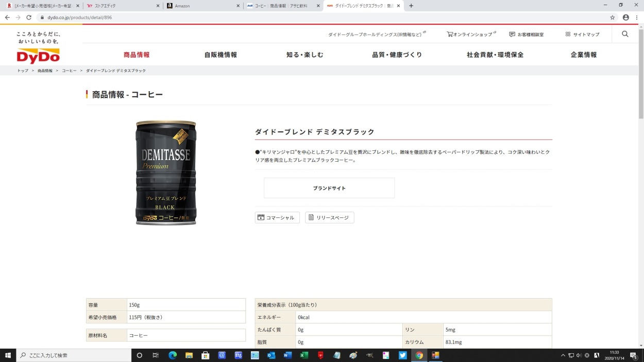Open Excel from the taskbar
This screenshot has height=362, width=644.
click(304, 355)
